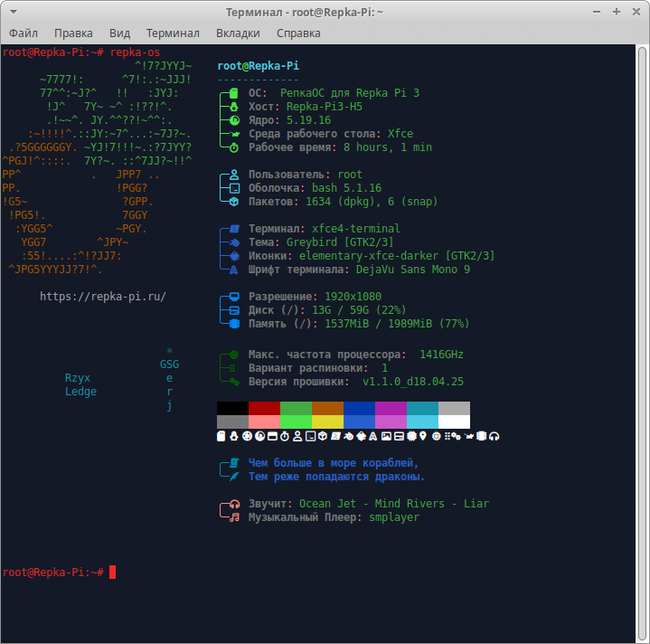650x644 pixels.
Task: Click the gears icon beside Версия прошивки
Action: pyautogui.click(x=235, y=382)
